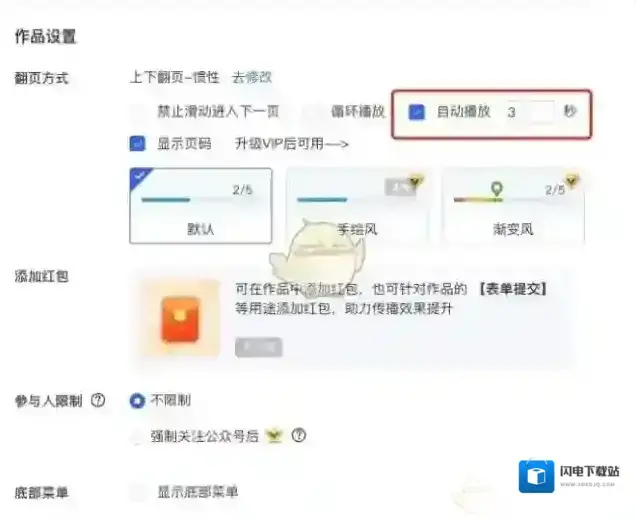Choose the 默认 page number style
The width and height of the screenshot is (636, 520).
pyautogui.click(x=201, y=206)
